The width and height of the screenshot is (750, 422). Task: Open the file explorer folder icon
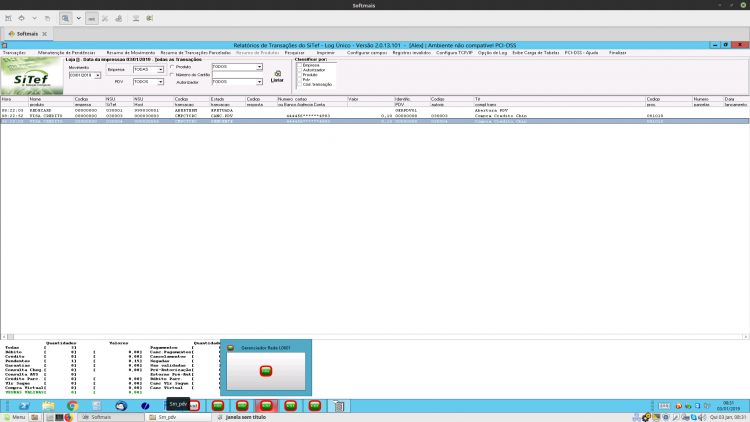pyautogui.click(x=48, y=406)
